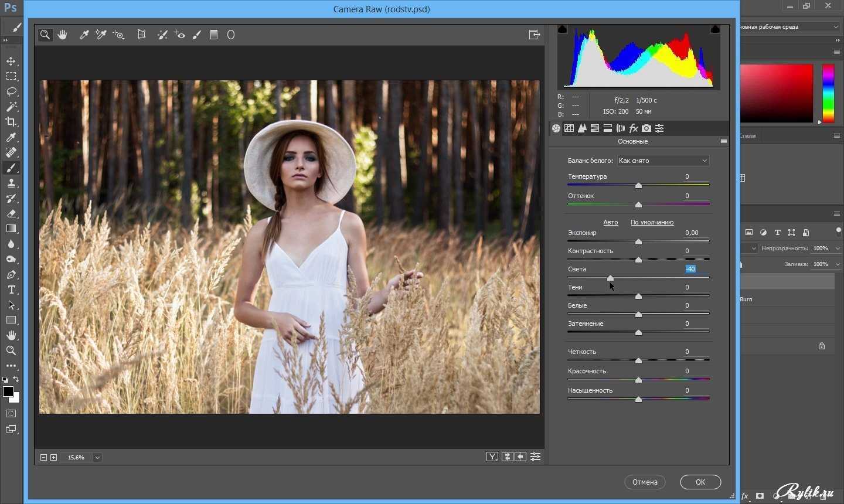The width and height of the screenshot is (844, 504).
Task: Click the Тени slider handle
Action: coord(638,296)
